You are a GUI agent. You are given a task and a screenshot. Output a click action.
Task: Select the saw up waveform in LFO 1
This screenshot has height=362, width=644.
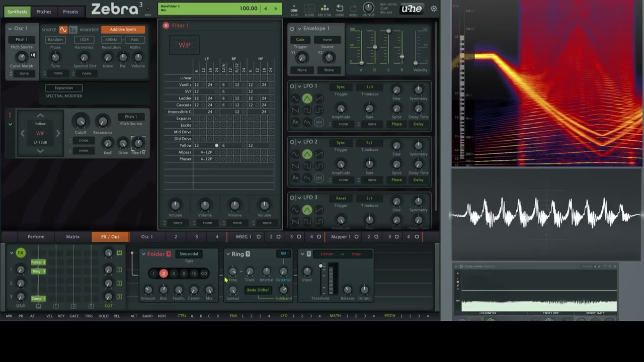pos(318,99)
